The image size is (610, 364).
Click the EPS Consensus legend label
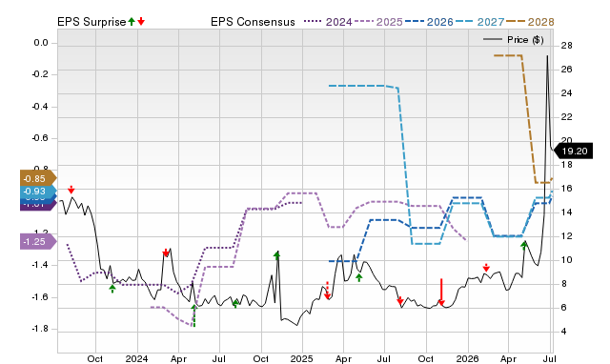[253, 22]
